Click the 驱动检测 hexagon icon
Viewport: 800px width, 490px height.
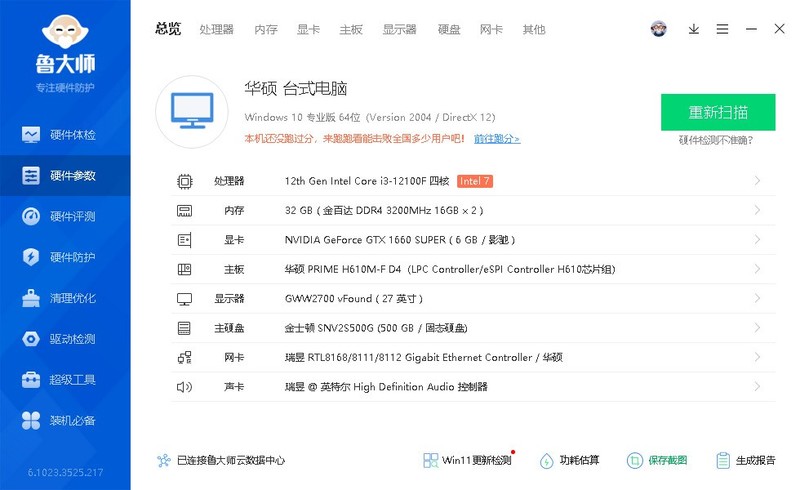31,339
